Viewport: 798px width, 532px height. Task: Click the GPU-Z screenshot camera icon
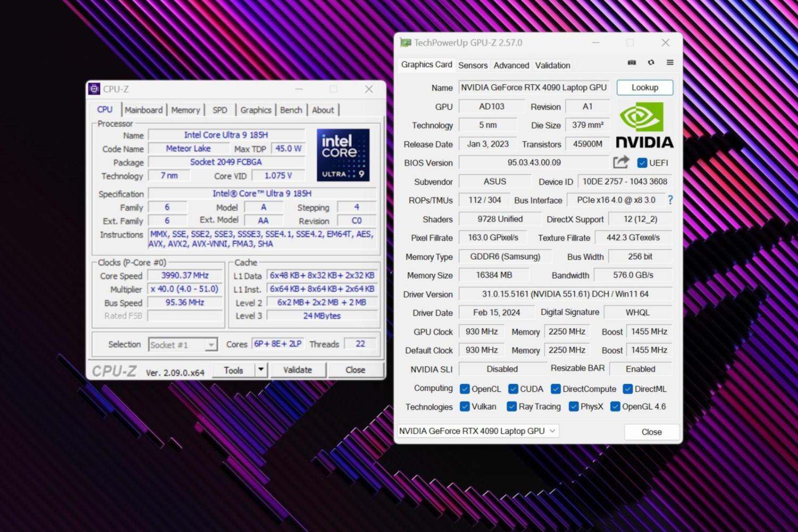coord(631,63)
